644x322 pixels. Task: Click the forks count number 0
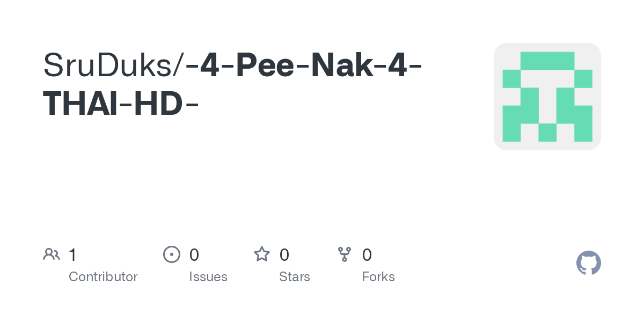click(x=367, y=254)
